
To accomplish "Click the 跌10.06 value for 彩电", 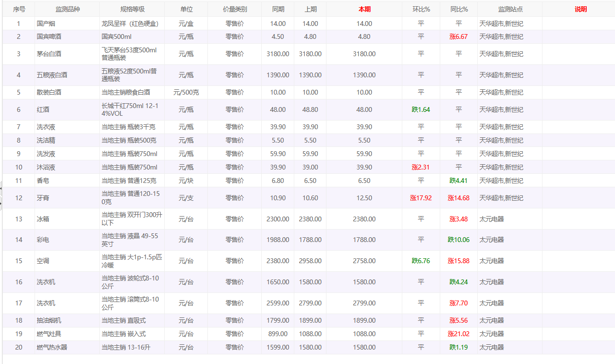I will point(458,240).
